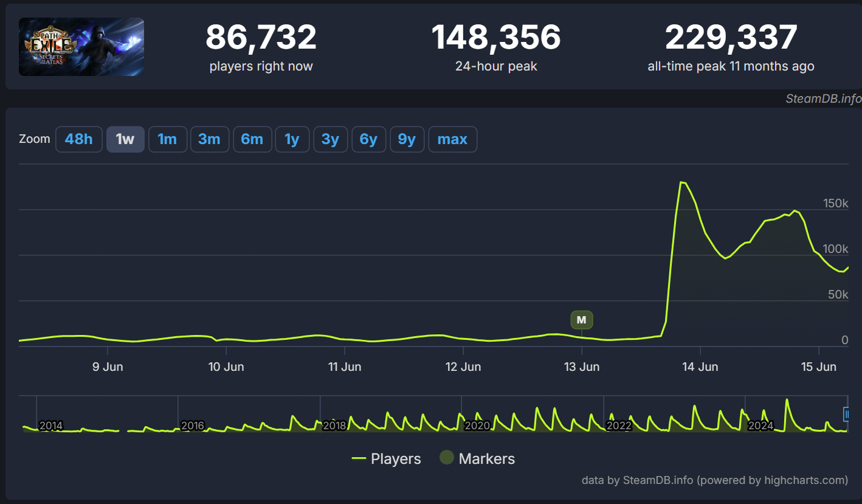Click 2024 in the navigator timeline
This screenshot has width=862, height=504.
pyautogui.click(x=760, y=426)
